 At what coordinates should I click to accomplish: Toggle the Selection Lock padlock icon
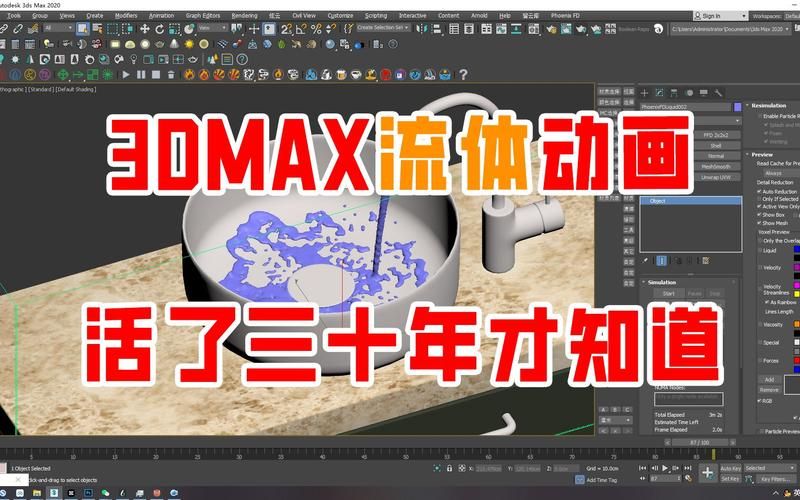(449, 468)
